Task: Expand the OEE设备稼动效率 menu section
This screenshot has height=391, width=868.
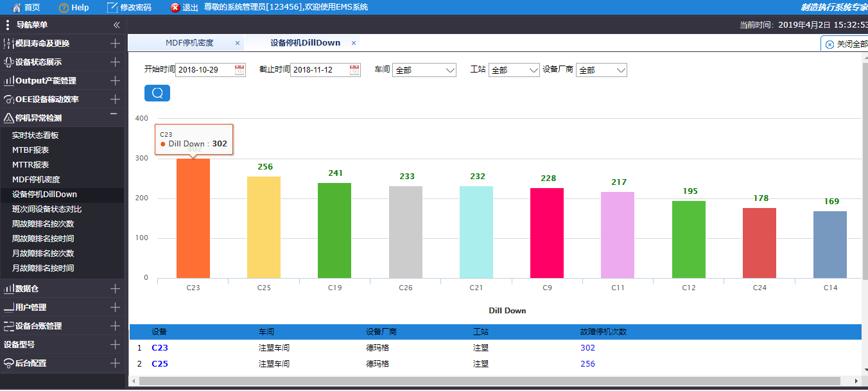Action: pos(115,100)
